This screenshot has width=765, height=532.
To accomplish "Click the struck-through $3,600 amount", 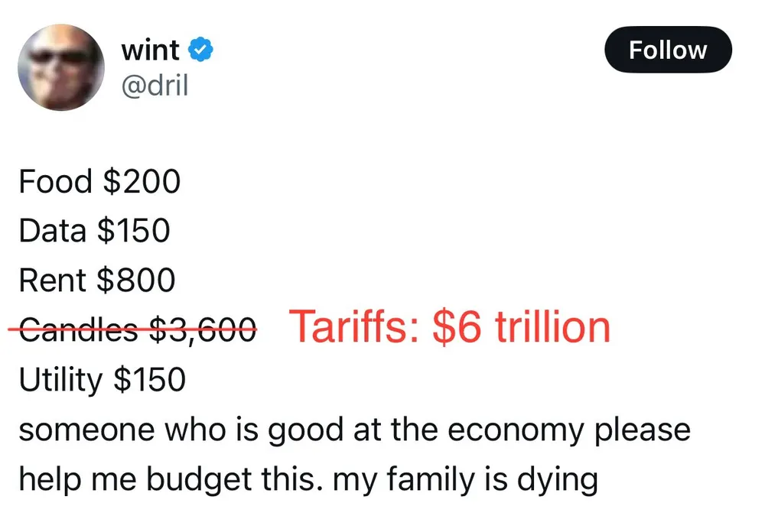I will [x=202, y=329].
